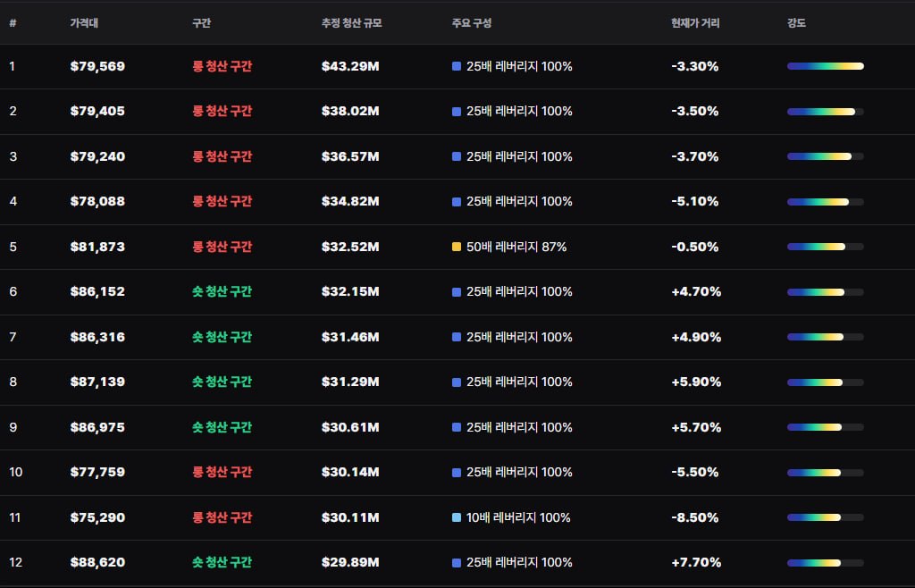
Task: Click the 추정 청산 규모 column header
Action: (x=351, y=23)
